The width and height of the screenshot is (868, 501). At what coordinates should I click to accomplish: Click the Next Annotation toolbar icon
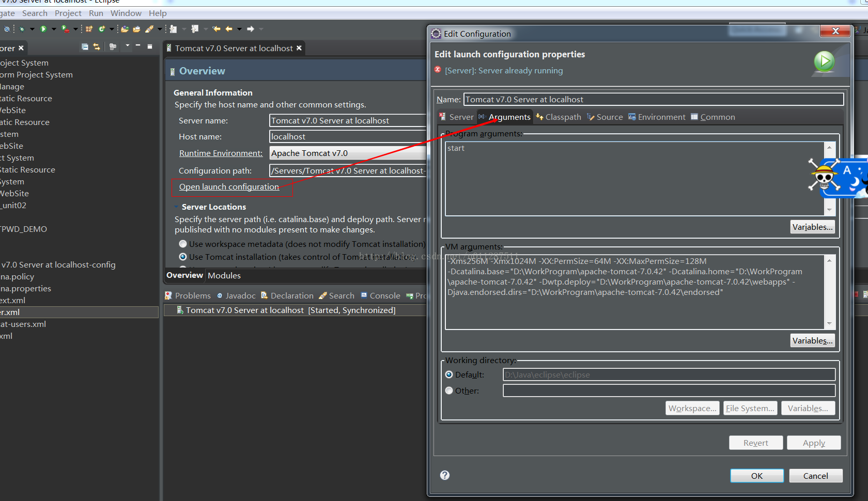(x=173, y=29)
